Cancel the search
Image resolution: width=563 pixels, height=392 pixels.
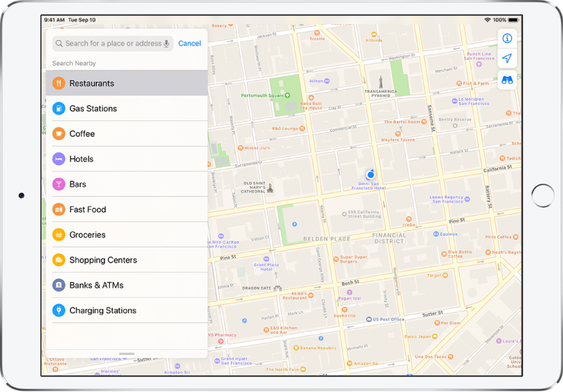pyautogui.click(x=190, y=44)
